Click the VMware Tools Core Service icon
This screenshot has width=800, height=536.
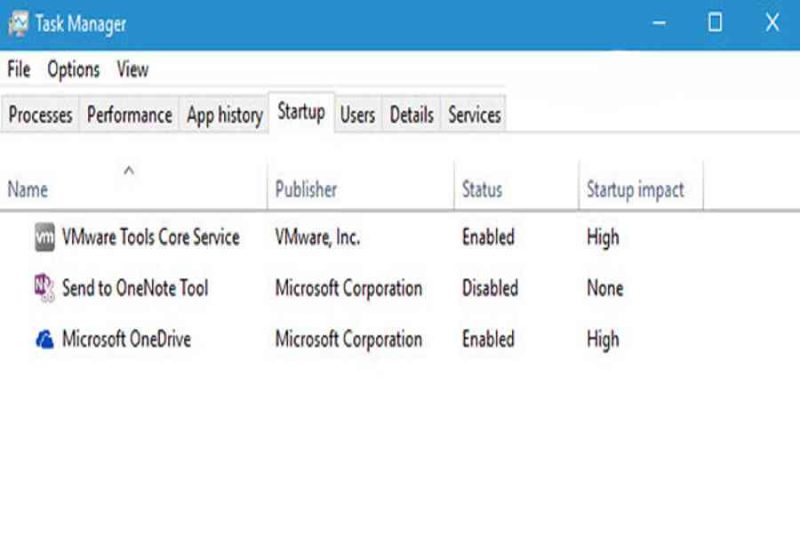[44, 237]
